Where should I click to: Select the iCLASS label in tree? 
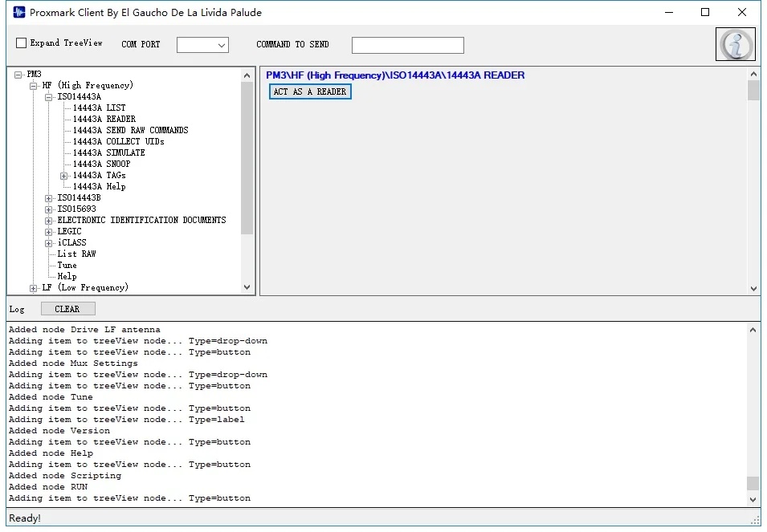[72, 242]
